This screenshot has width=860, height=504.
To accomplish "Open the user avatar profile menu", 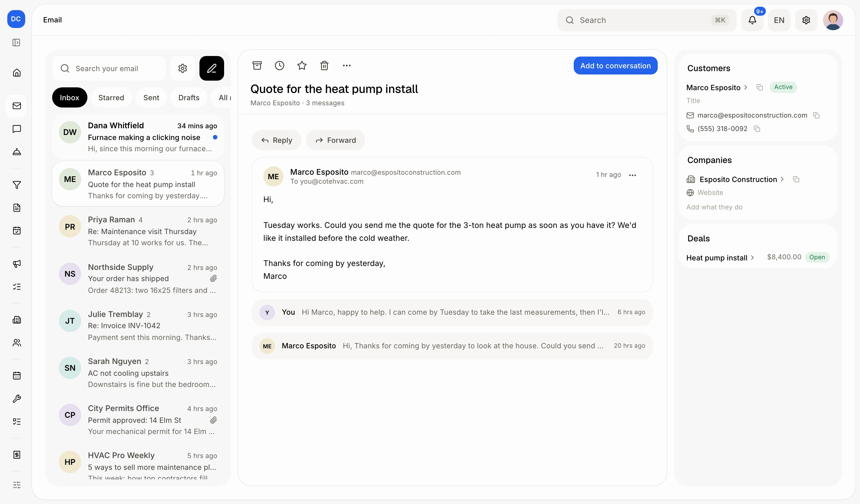I will pyautogui.click(x=833, y=20).
